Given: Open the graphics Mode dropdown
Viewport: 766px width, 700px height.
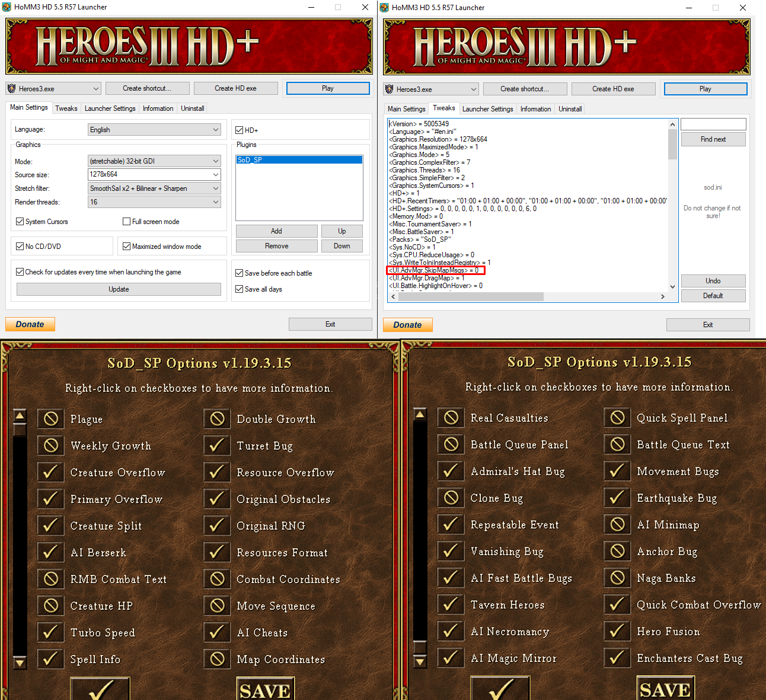Looking at the screenshot, I should pyautogui.click(x=154, y=161).
